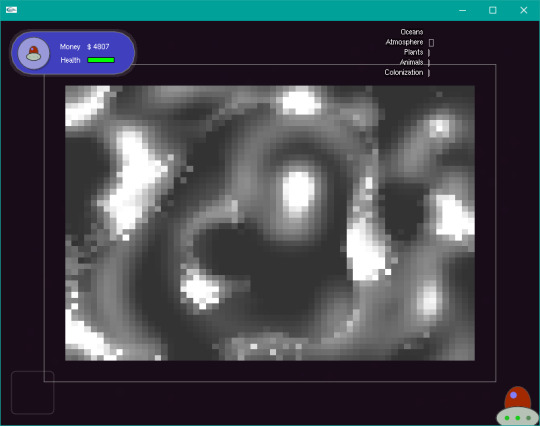Click the Health label

(70, 60)
